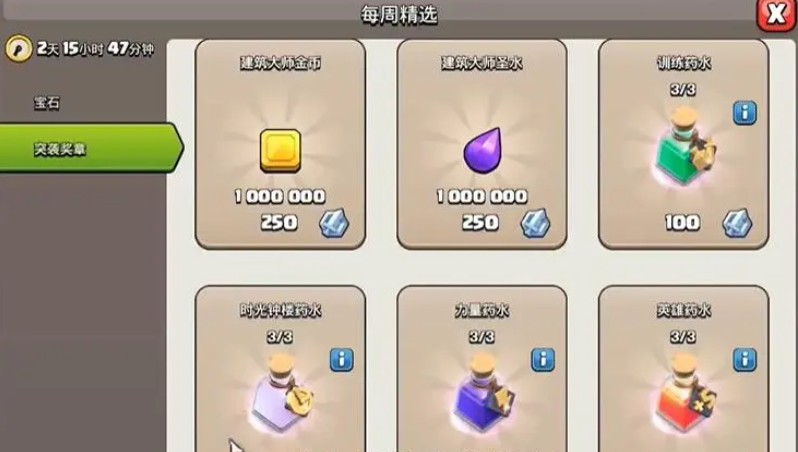This screenshot has width=798, height=452.
Task: Click the raid medal icon on training potion
Action: tap(737, 223)
